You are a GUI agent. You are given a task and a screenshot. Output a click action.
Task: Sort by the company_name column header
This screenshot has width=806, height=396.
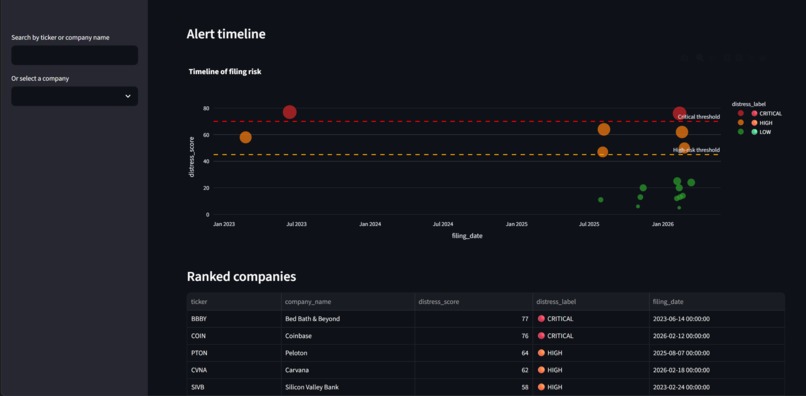[x=348, y=302]
